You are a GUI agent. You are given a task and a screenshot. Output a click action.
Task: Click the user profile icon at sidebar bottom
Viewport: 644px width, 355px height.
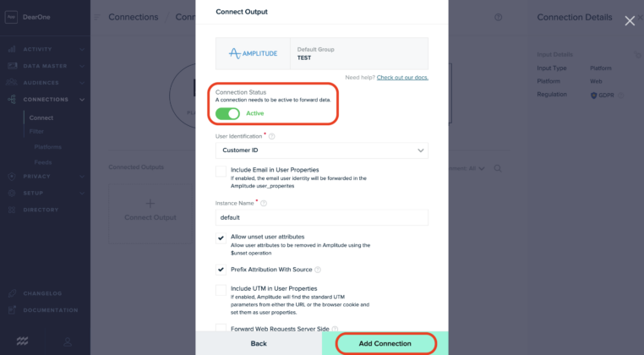[68, 341]
